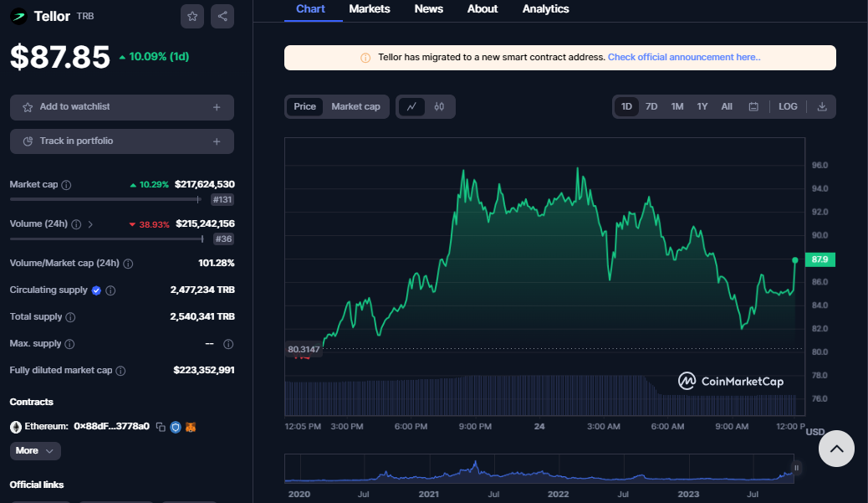Click the Tellor logo icon
868x503 pixels.
click(x=19, y=17)
